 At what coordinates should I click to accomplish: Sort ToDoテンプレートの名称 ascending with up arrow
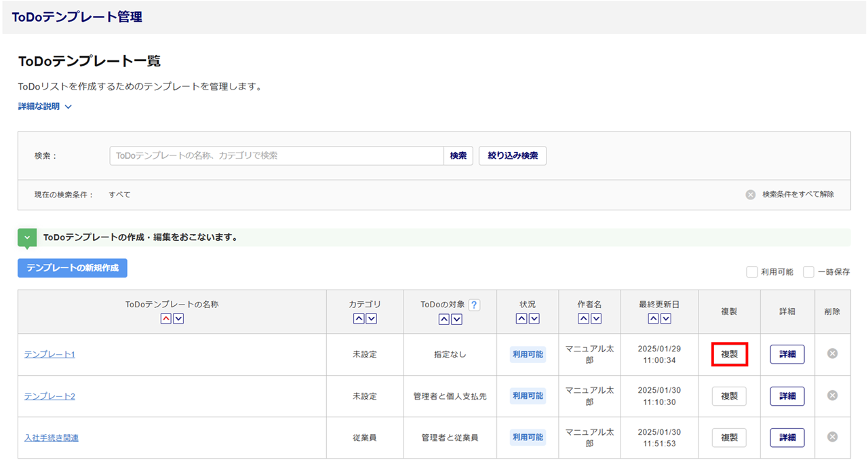166,319
